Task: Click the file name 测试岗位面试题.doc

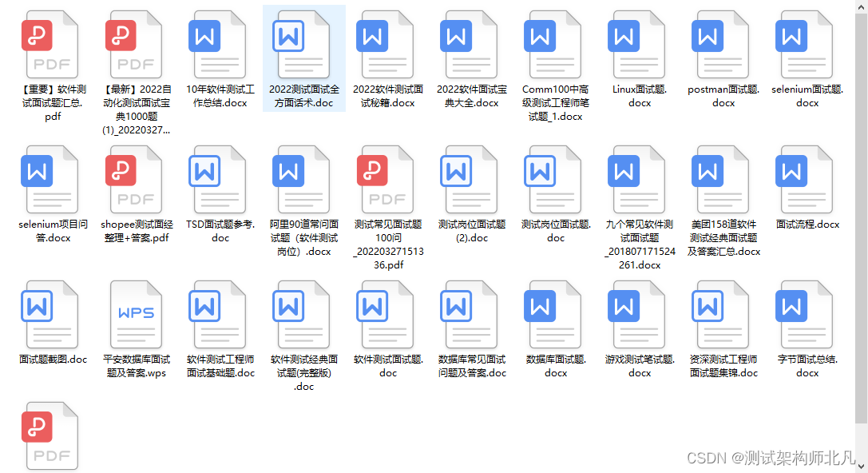Action: 556,231
